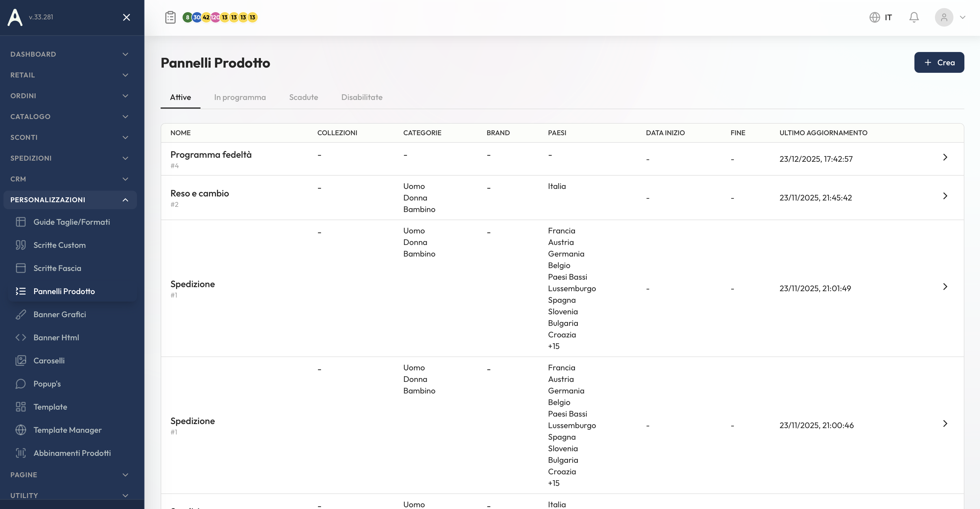
Task: Open Banner Grafici section
Action: (x=72, y=314)
